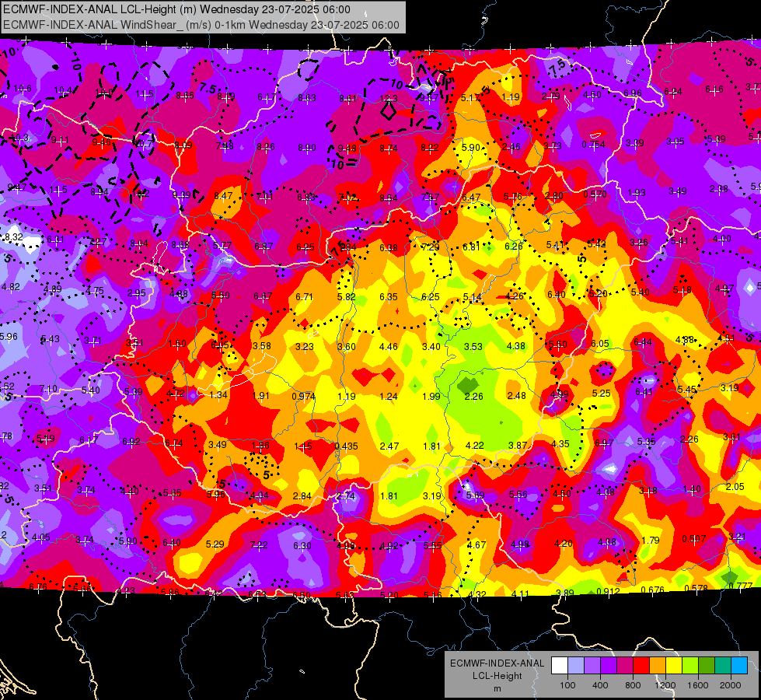The height and width of the screenshot is (700, 761).
Task: Click the legend tick label 100
Action: 567,685
